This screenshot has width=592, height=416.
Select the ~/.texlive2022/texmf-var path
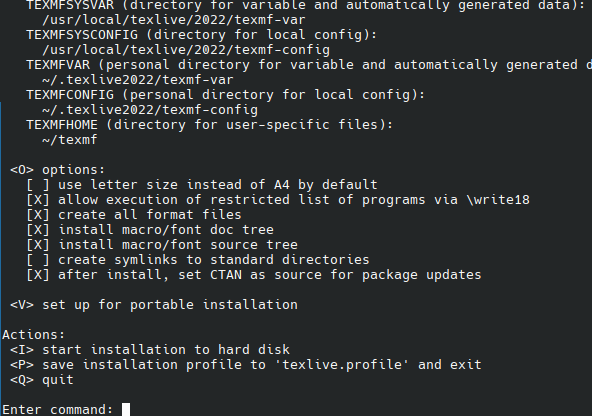(137, 80)
